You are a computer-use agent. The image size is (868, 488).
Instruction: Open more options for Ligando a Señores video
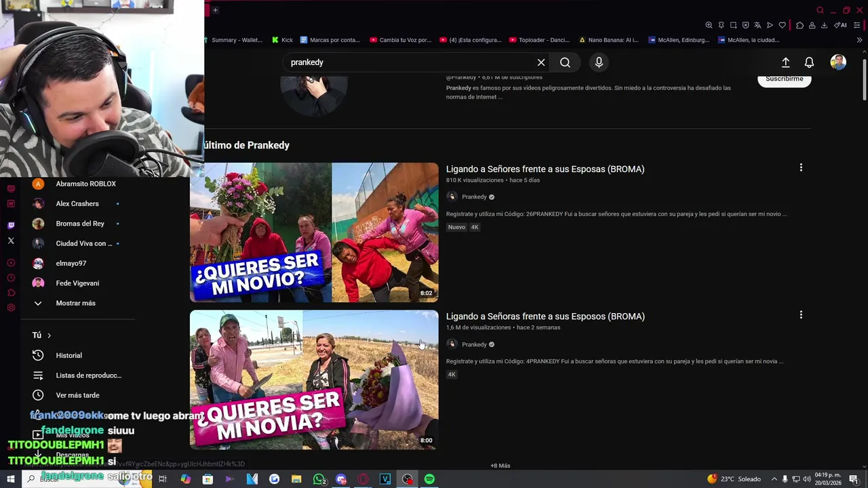pos(801,167)
